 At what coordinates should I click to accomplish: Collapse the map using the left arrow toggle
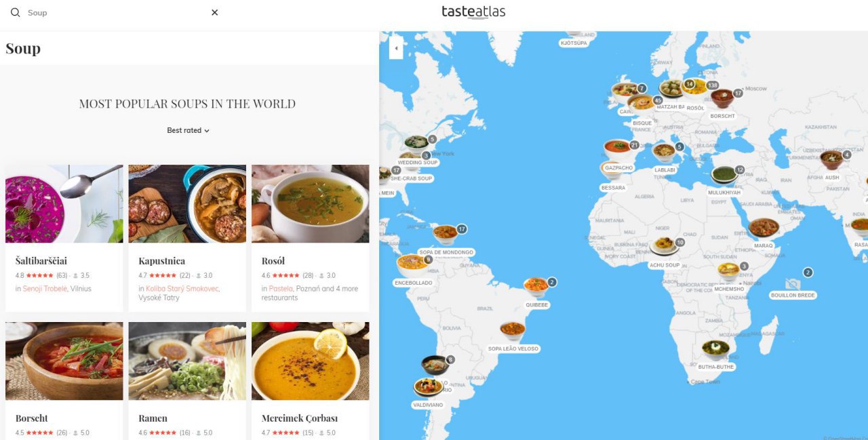pos(396,48)
